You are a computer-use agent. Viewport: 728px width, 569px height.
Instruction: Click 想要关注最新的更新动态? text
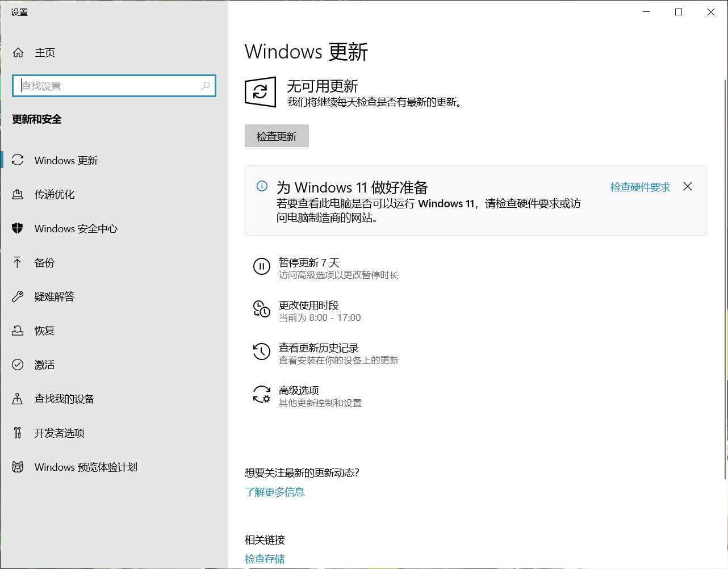302,472
